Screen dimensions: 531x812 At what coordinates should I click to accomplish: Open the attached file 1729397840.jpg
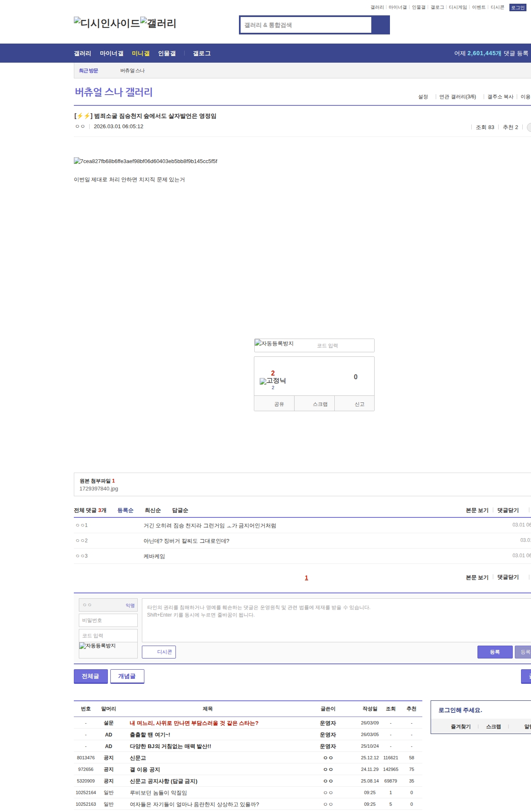(99, 489)
